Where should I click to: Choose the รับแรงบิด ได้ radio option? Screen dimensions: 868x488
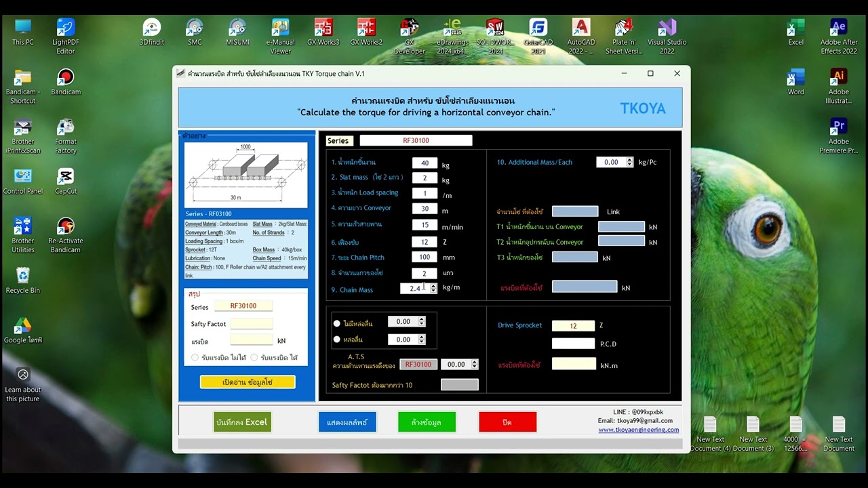tap(254, 357)
